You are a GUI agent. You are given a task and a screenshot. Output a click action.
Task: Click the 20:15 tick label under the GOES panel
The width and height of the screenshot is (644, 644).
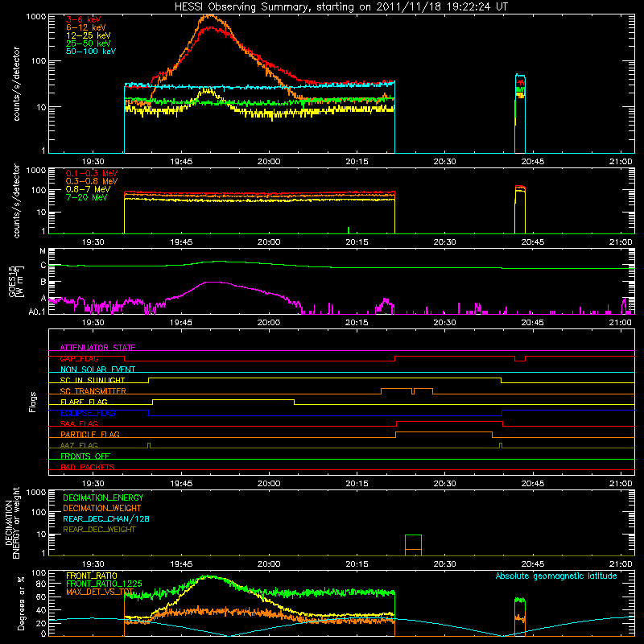357,323
